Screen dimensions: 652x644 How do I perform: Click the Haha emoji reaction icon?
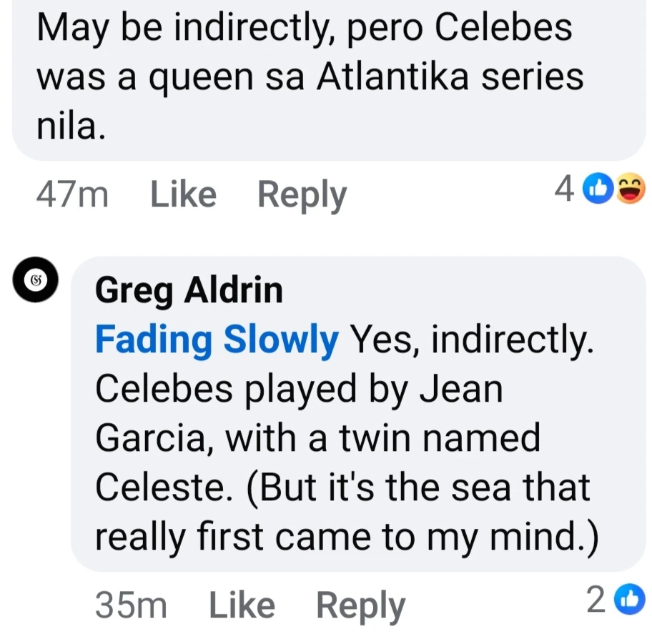pyautogui.click(x=629, y=189)
